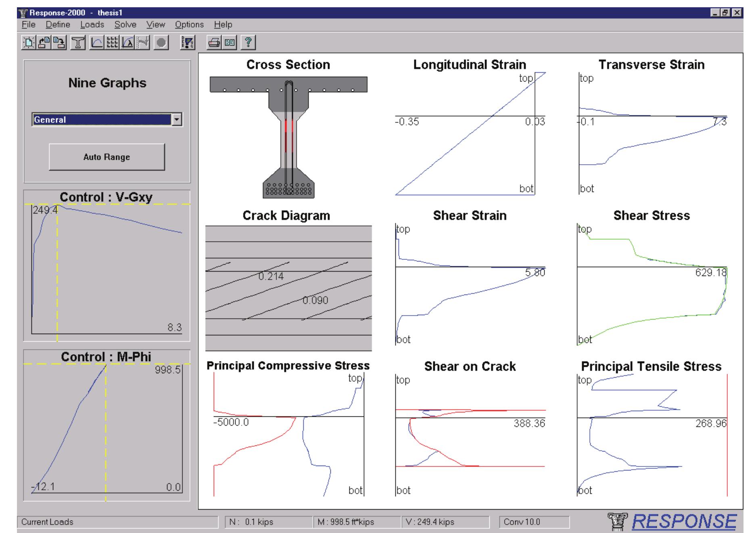Image resolution: width=756 pixels, height=533 pixels.
Task: Click the 0.214 crack width label
Action: 271,276
